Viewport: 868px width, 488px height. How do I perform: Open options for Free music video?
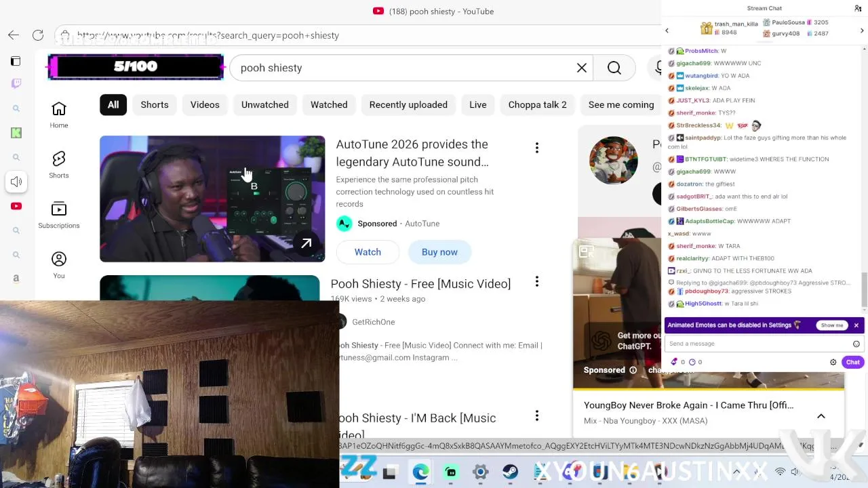[x=536, y=281]
